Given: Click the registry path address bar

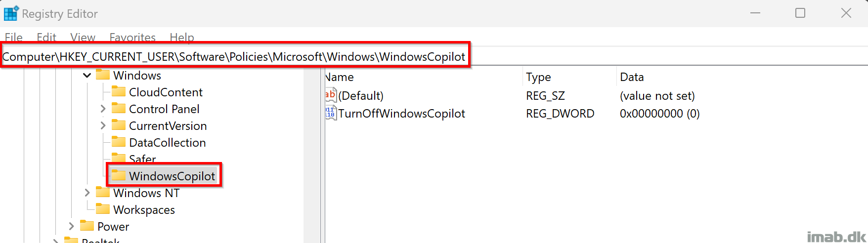Looking at the screenshot, I should [x=434, y=56].
